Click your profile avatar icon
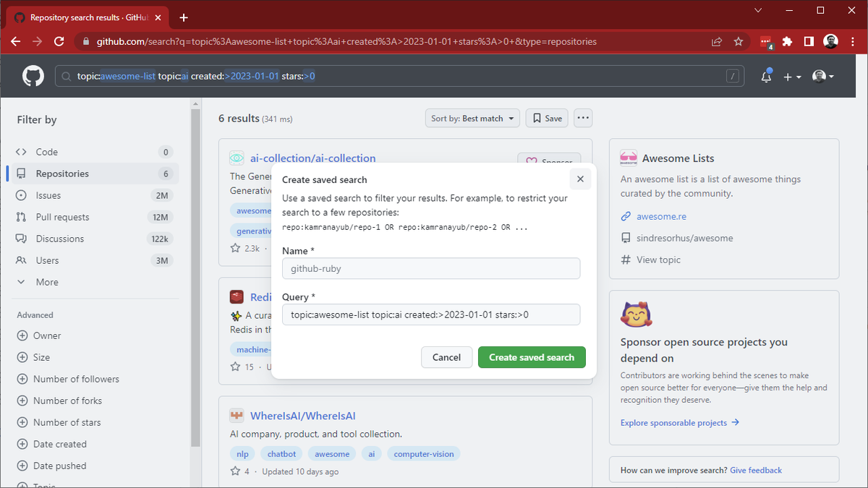 click(x=820, y=75)
